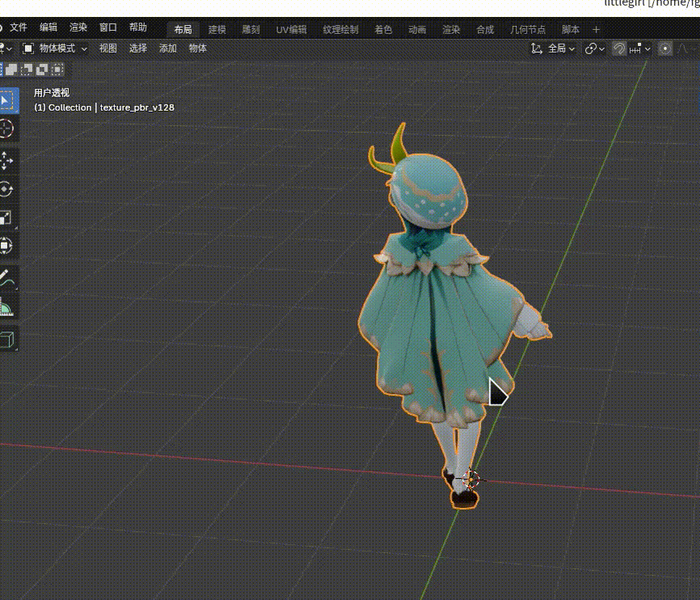Open the 视图 viewport menu
Screen dimensions: 700x600
click(108, 49)
